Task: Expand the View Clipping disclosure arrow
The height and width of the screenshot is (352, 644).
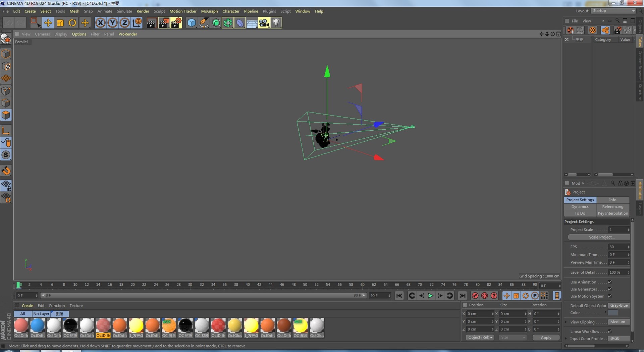Action: tap(566, 322)
